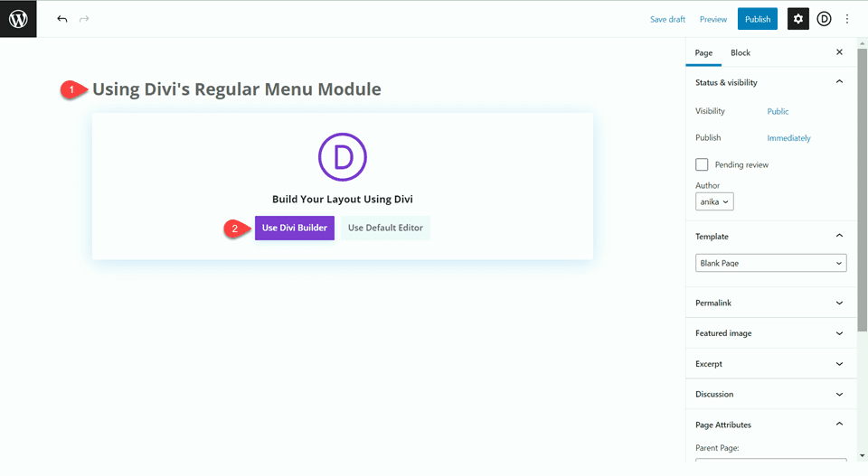The height and width of the screenshot is (476, 868).
Task: Change visibility via Public link
Action: click(x=778, y=111)
